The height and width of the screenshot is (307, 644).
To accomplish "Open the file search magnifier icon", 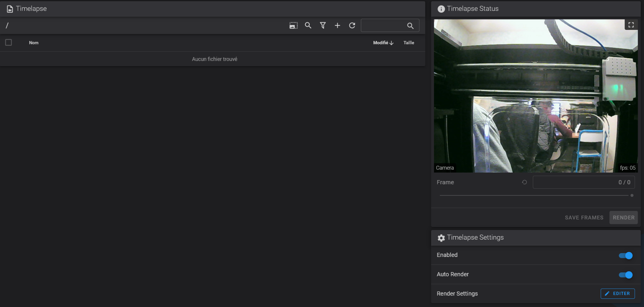I will [x=308, y=26].
